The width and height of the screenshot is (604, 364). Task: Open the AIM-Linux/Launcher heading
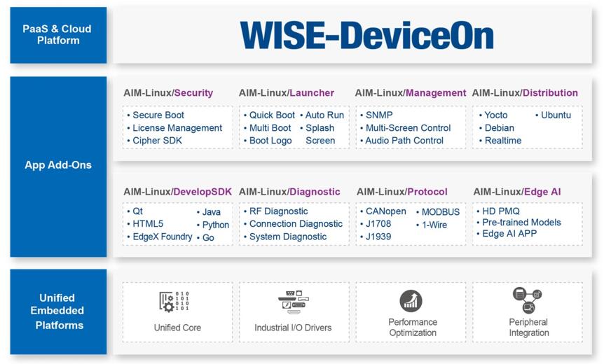[286, 92]
